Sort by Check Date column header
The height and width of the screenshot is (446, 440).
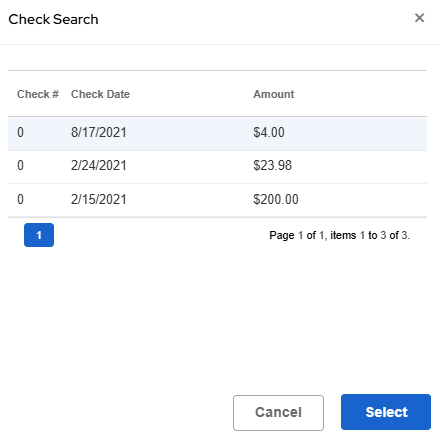pyautogui.click(x=100, y=94)
